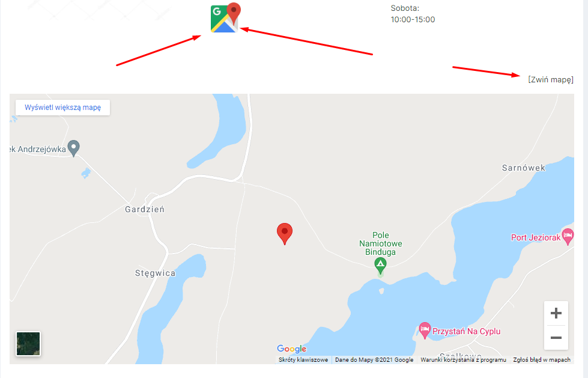Select the Pole Namiotowe Binduga campsite icon

pyautogui.click(x=381, y=264)
